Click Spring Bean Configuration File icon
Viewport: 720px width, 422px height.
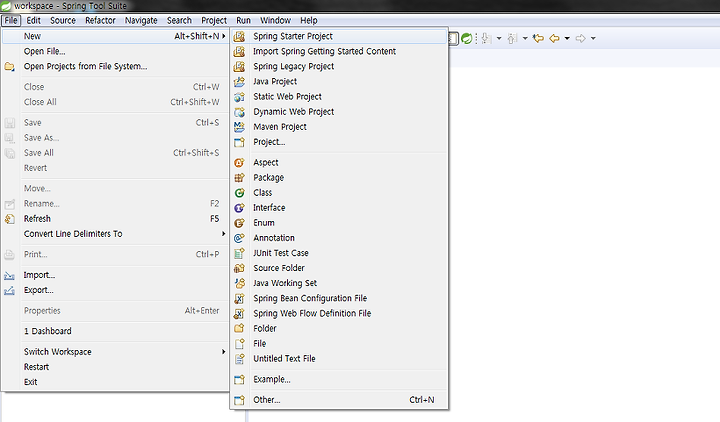[x=239, y=298]
